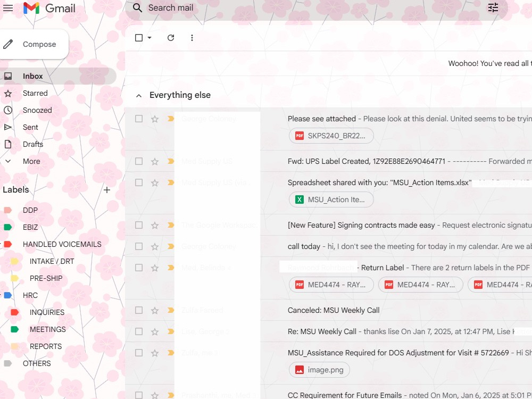Open first MED4474 - RAY PDF attachment
Image resolution: width=532 pixels, height=399 pixels.
(x=331, y=285)
